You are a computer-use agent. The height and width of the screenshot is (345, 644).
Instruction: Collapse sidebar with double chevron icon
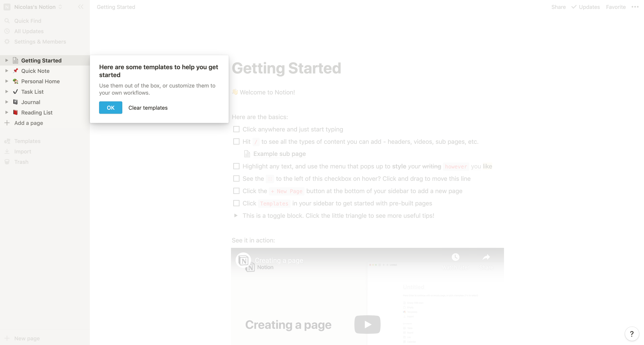(80, 7)
